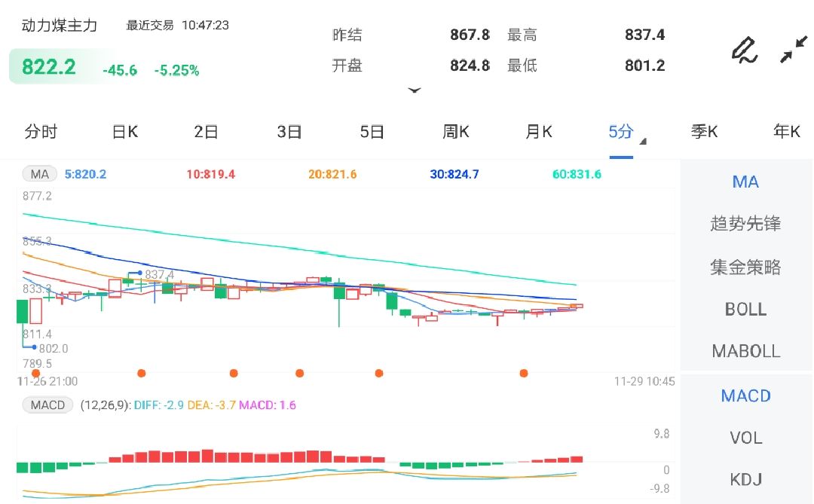Open the 周K chart tab

click(x=455, y=132)
